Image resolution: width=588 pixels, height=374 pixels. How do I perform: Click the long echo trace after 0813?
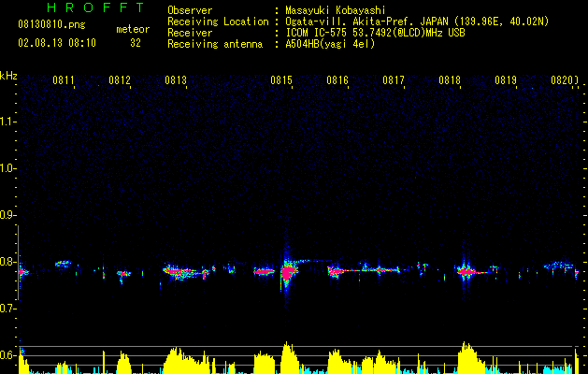pyautogui.click(x=184, y=271)
